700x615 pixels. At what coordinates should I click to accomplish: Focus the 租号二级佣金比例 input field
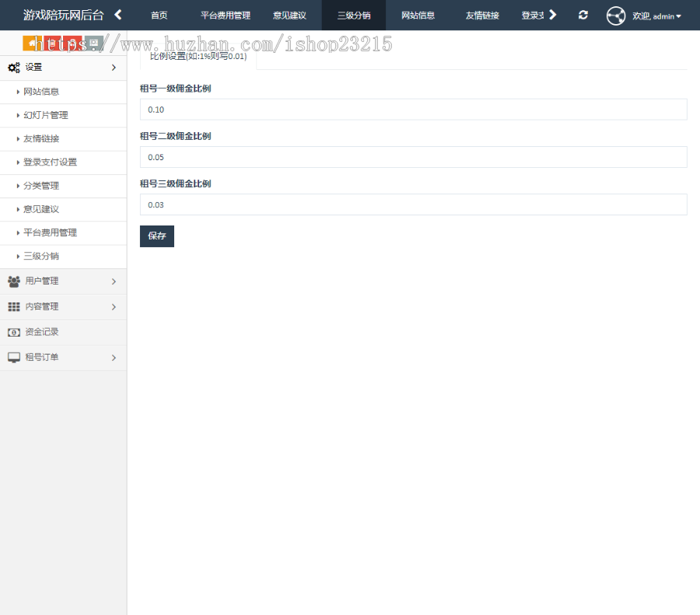(x=414, y=157)
